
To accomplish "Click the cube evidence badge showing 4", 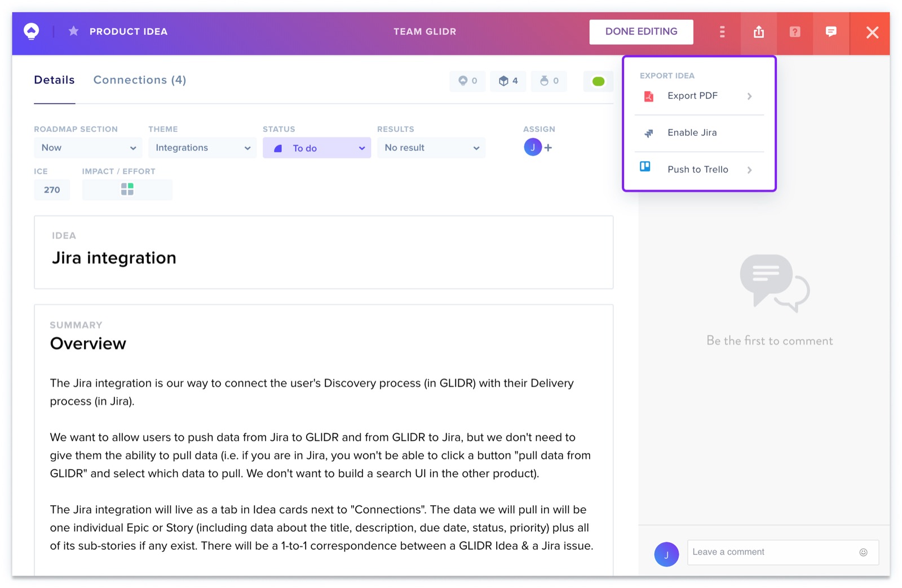I will point(509,81).
